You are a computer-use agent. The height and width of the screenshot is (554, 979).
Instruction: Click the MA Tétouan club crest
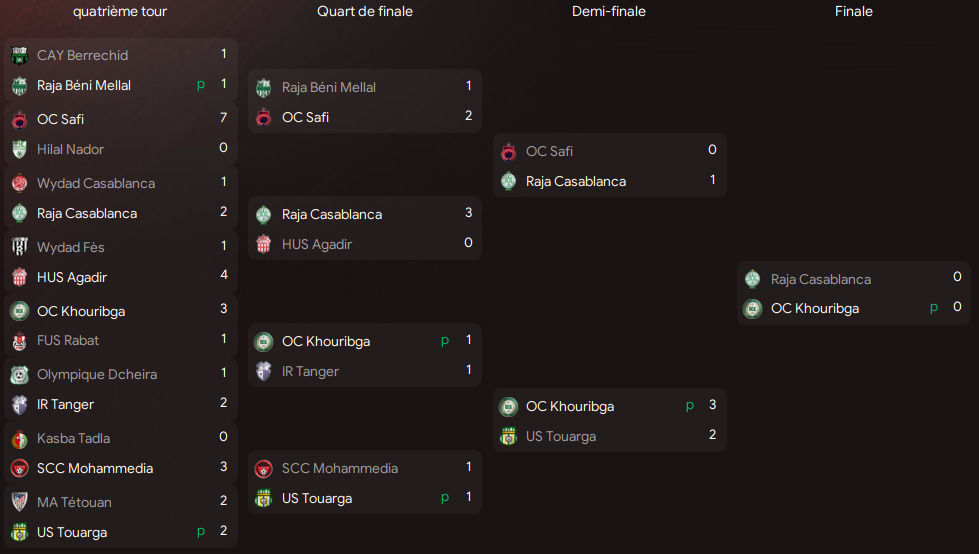[x=19, y=503]
